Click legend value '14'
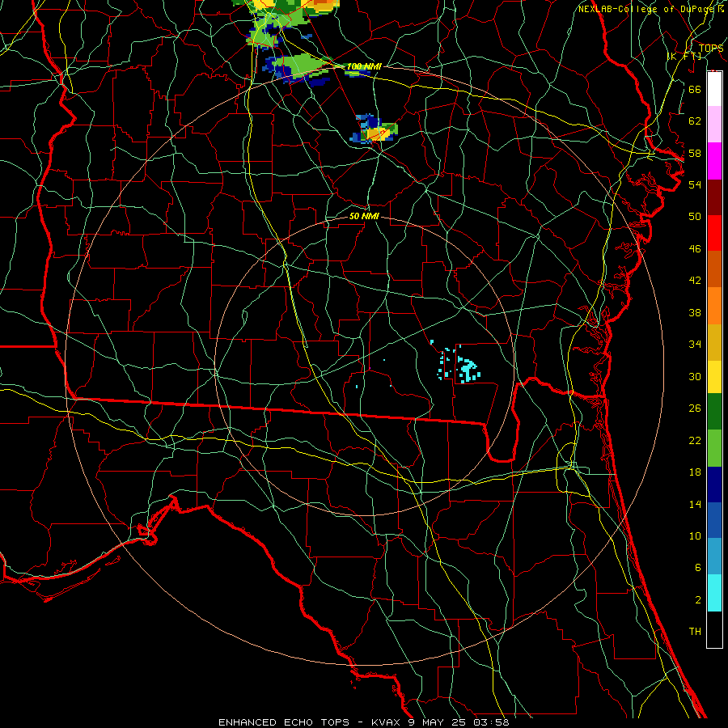This screenshot has height=728, width=728. 695,504
